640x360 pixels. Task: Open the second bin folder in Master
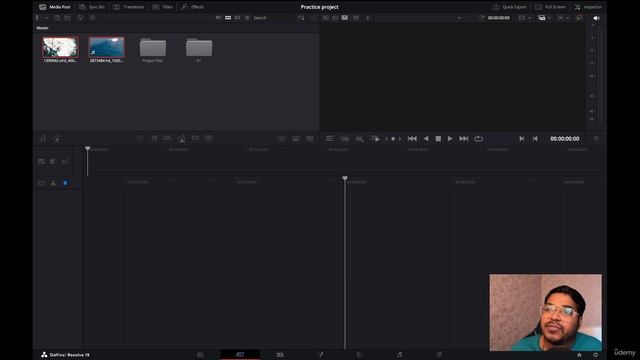(x=199, y=48)
